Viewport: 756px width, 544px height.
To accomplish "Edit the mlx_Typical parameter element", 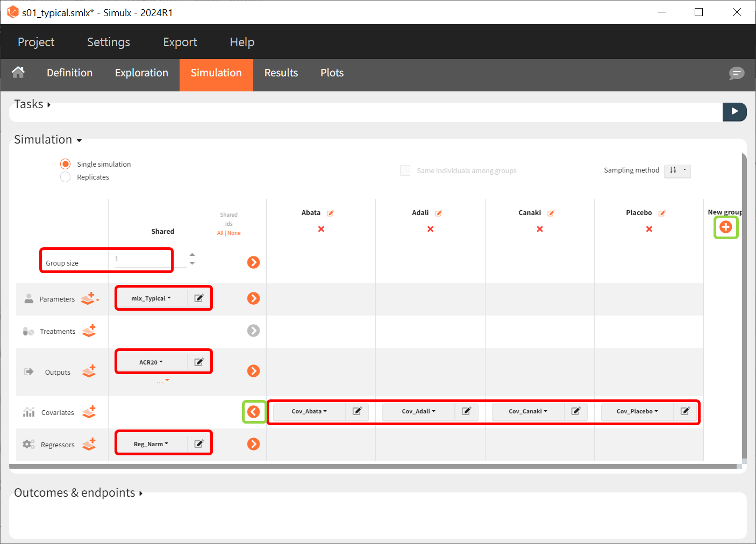I will 199,298.
